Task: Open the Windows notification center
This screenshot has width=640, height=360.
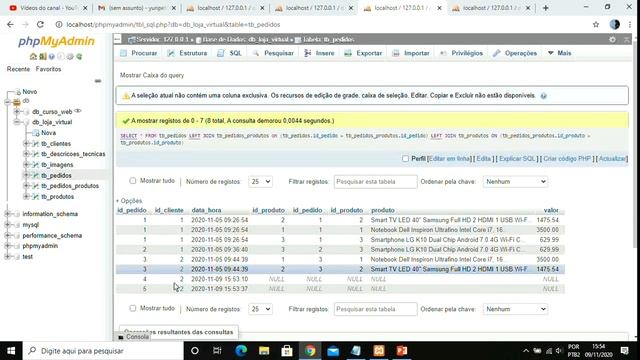Action: click(624, 351)
